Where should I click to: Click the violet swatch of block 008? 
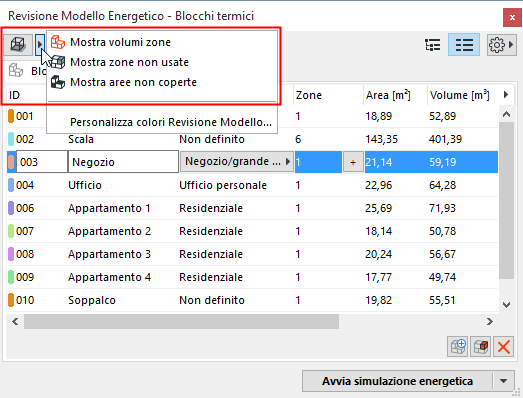click(11, 254)
